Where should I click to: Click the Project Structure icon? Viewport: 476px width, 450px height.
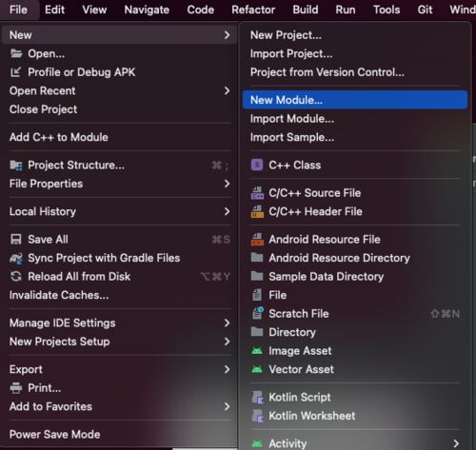[x=16, y=166]
